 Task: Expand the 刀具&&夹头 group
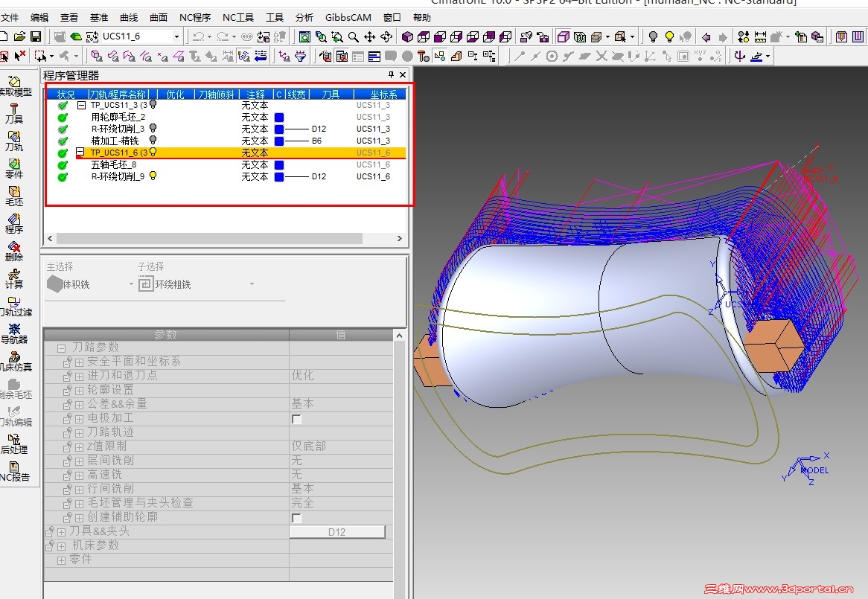(62, 532)
